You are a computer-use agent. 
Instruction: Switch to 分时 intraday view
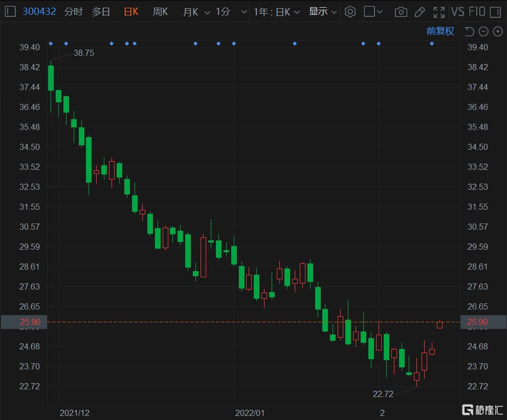click(x=73, y=12)
